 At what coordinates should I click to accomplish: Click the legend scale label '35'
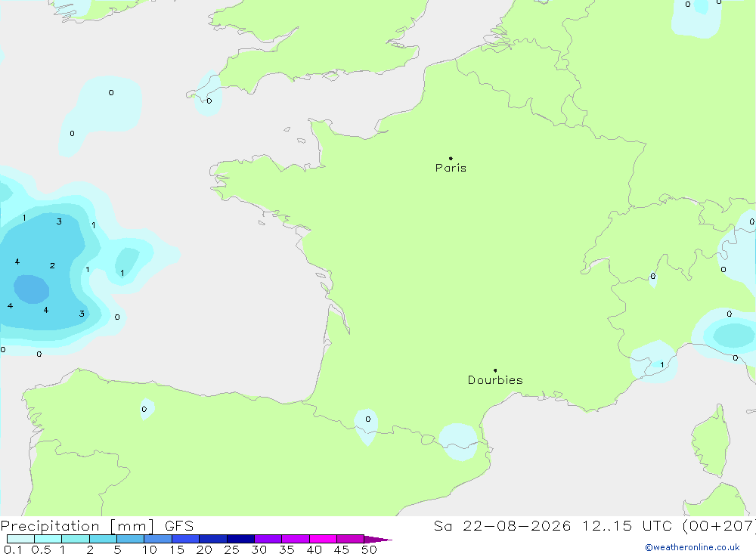pos(287,549)
